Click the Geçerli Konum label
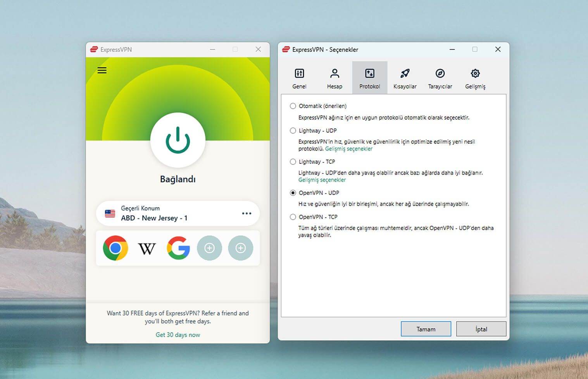Viewport: 588px width, 379px height. tap(140, 208)
